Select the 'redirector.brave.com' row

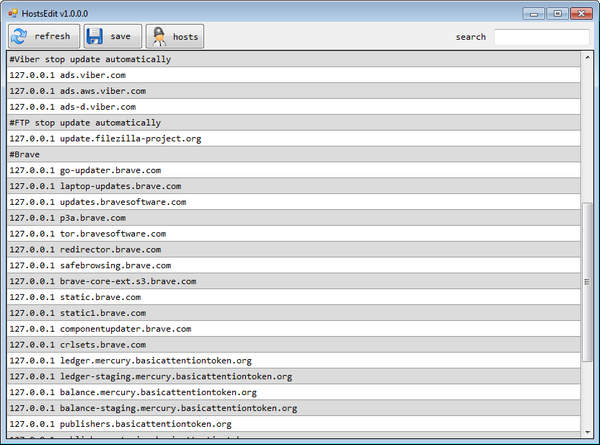(x=293, y=250)
